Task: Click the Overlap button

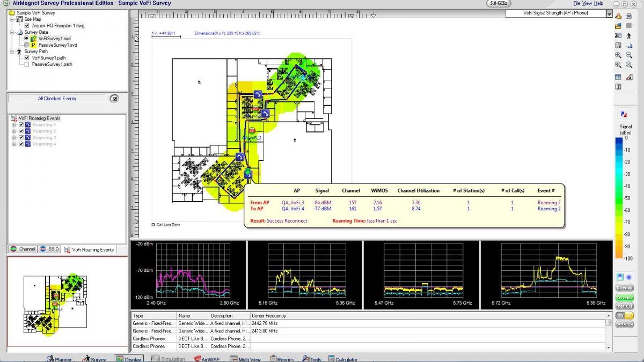Action: 624,288
